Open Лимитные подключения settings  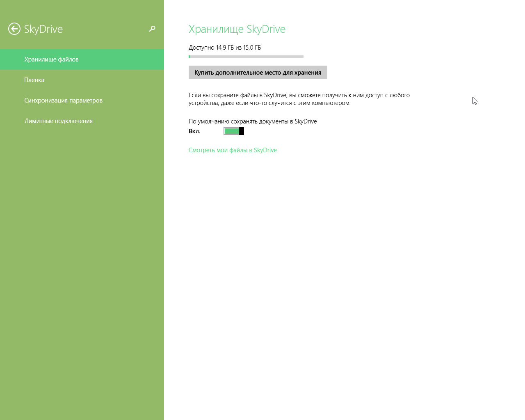(x=82, y=121)
